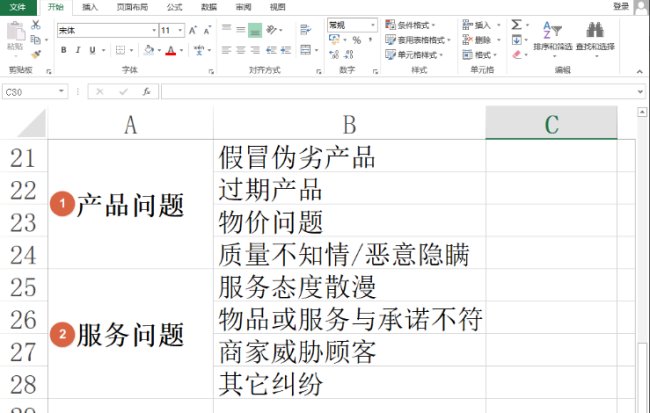Switch to Review (审阅) tab
The height and width of the screenshot is (413, 650).
pos(243,7)
